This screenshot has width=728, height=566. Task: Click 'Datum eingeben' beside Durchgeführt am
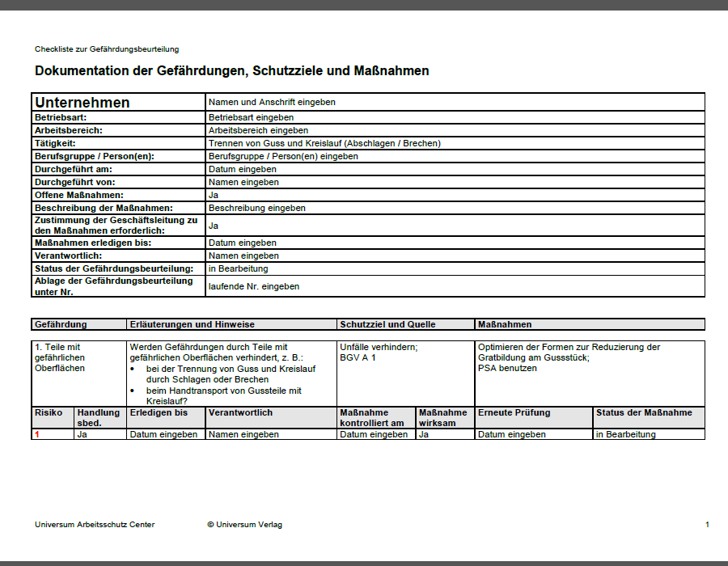coord(455,169)
